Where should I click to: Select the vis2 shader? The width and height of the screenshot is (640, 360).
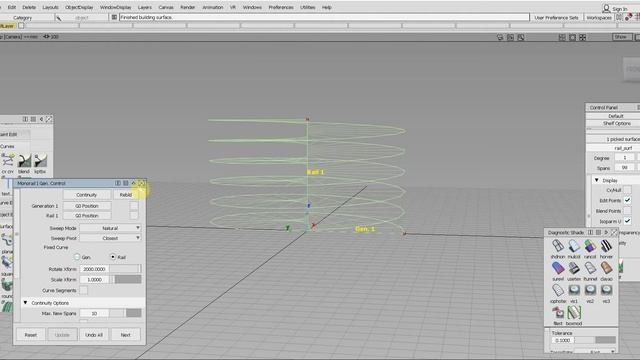pos(590,290)
